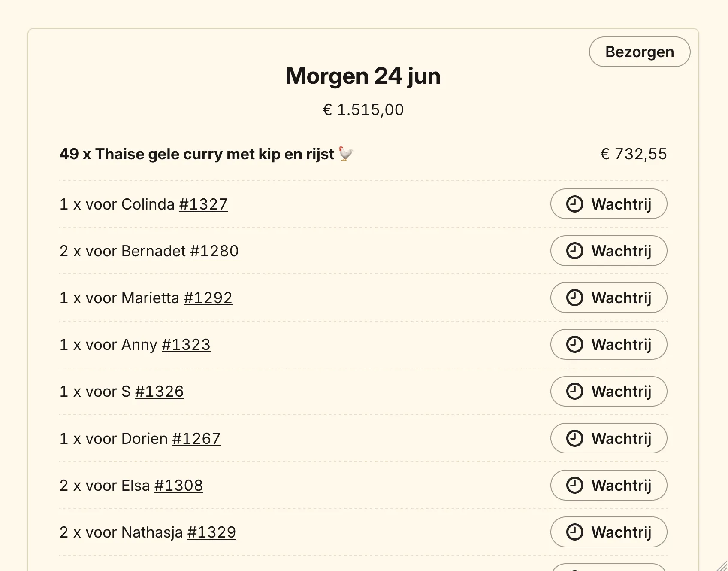Click the Morgen 24 jun date heading

pyautogui.click(x=363, y=76)
